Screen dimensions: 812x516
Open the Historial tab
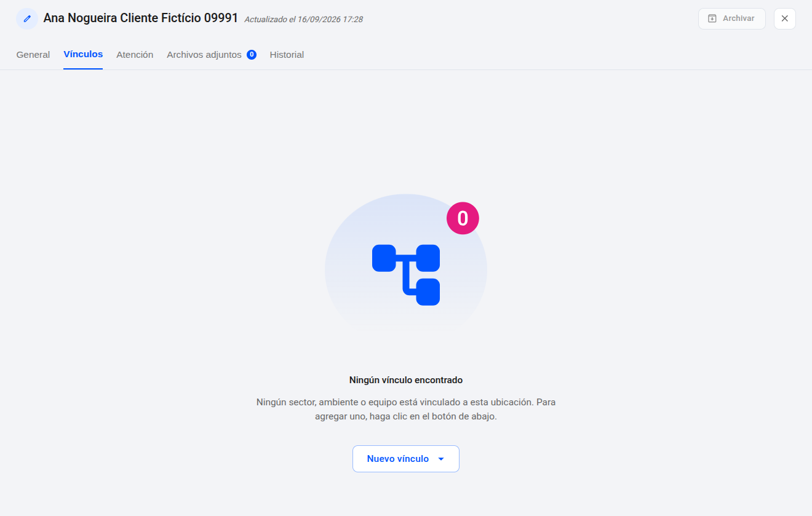(x=287, y=55)
